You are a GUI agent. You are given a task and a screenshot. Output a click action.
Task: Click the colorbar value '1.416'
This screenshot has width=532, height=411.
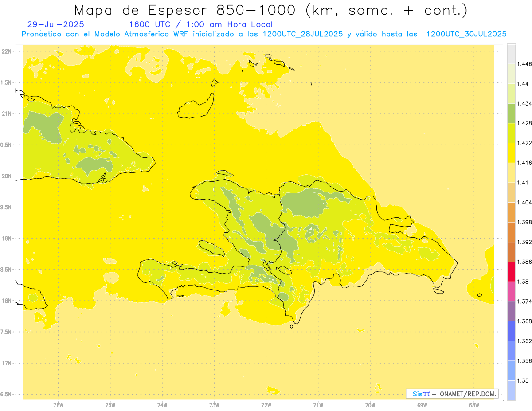(525, 163)
